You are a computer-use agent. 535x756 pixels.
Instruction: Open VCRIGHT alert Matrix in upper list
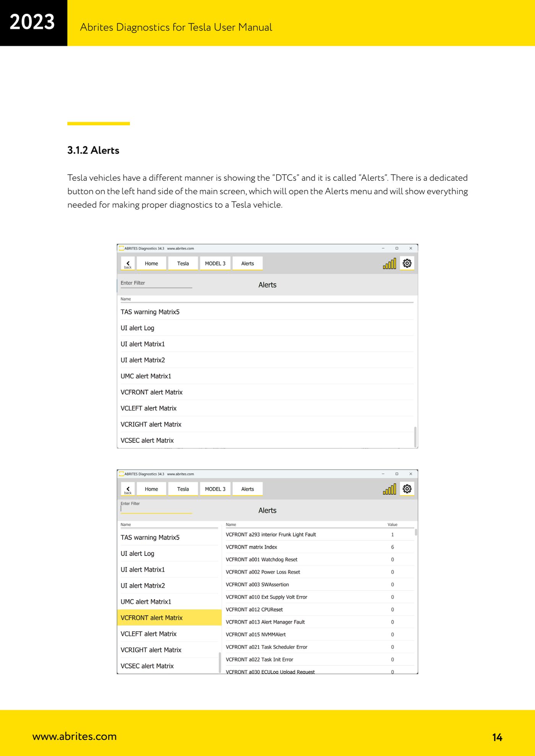pos(267,424)
